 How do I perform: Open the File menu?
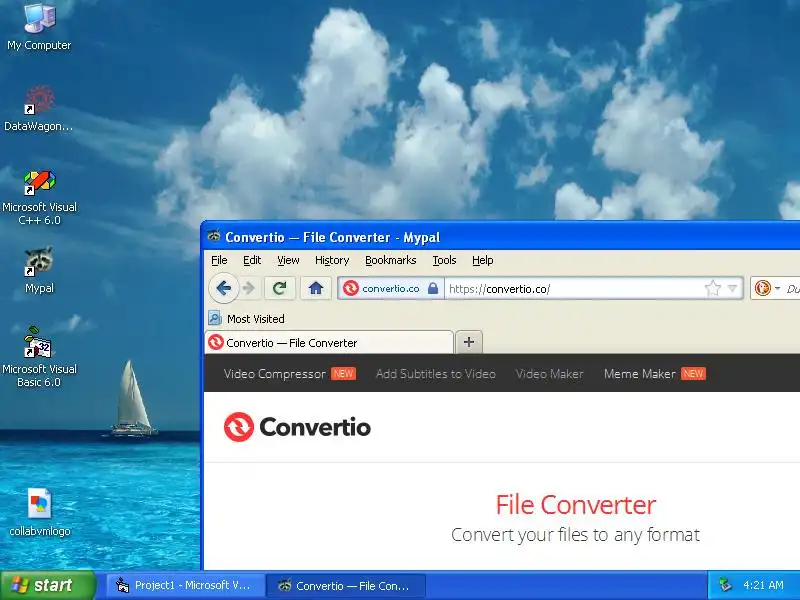[219, 260]
